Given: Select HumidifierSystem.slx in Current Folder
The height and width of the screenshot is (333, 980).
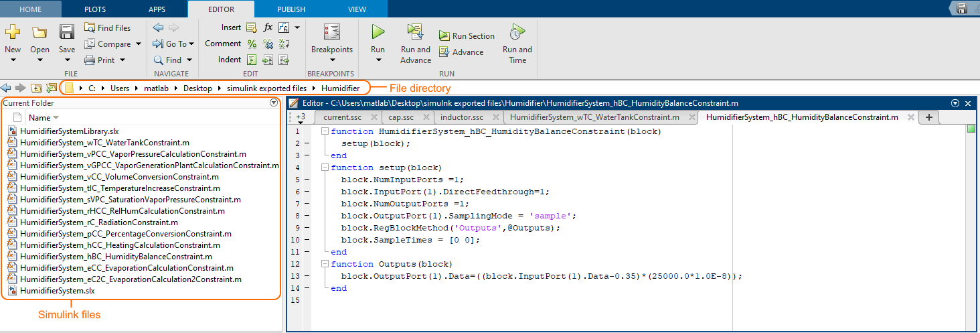Looking at the screenshot, I should [x=57, y=291].
